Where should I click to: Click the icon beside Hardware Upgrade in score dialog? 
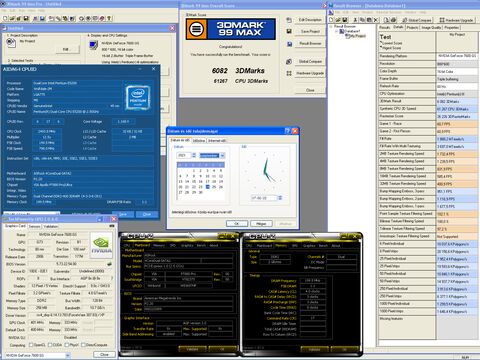point(289,73)
